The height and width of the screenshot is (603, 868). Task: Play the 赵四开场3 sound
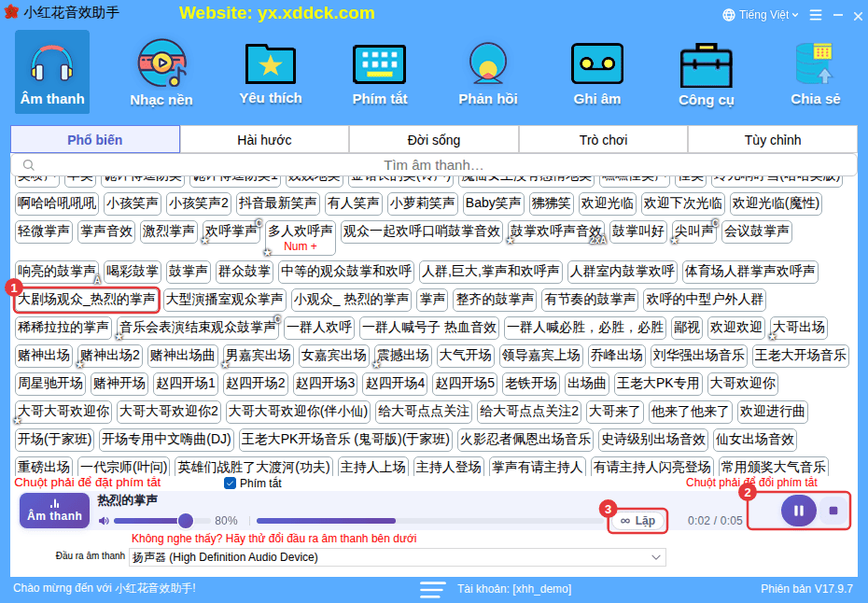[325, 383]
